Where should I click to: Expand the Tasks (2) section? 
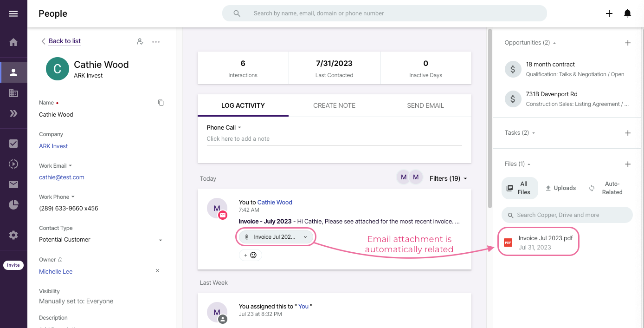click(520, 132)
